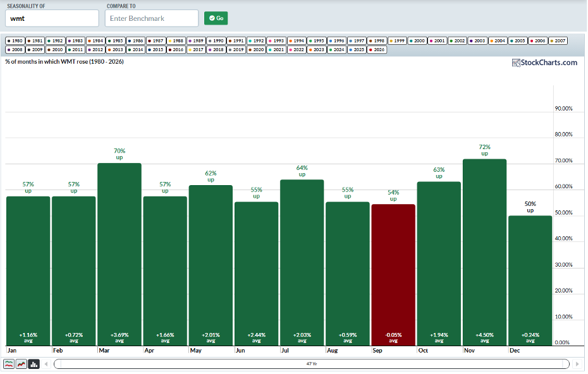Open the StockCharts.com logo link

(x=544, y=63)
